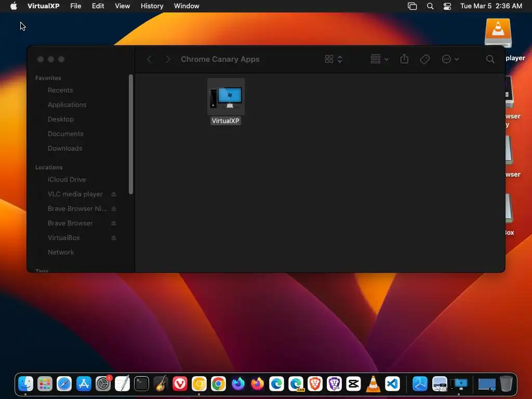Select iCloud Drive in Finder sidebar
Screen dimensions: 532x399
(67, 179)
